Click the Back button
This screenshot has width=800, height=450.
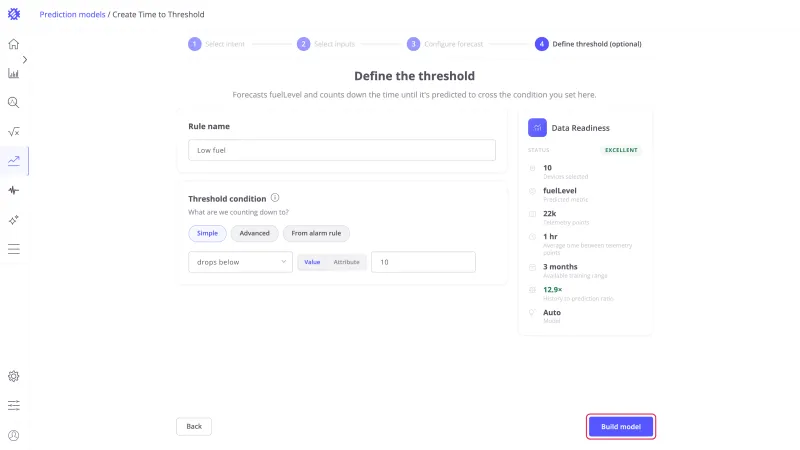click(194, 427)
